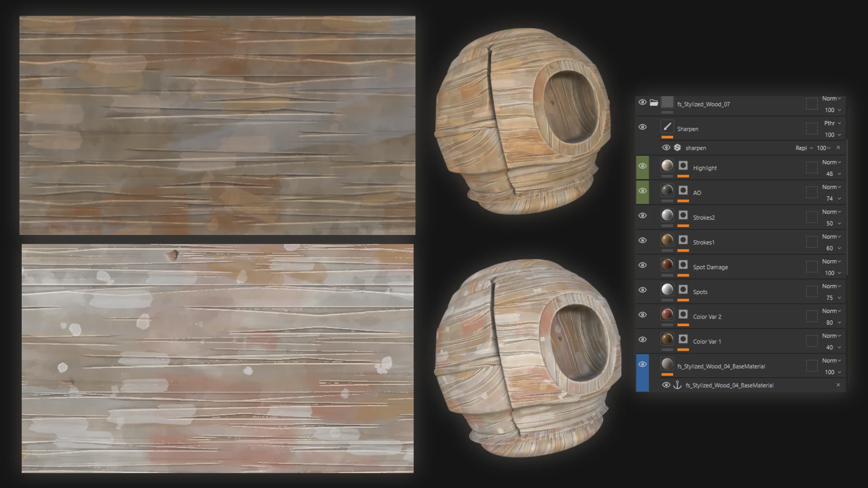868x488 pixels.
Task: Hide the Highlight layer
Action: 642,166
